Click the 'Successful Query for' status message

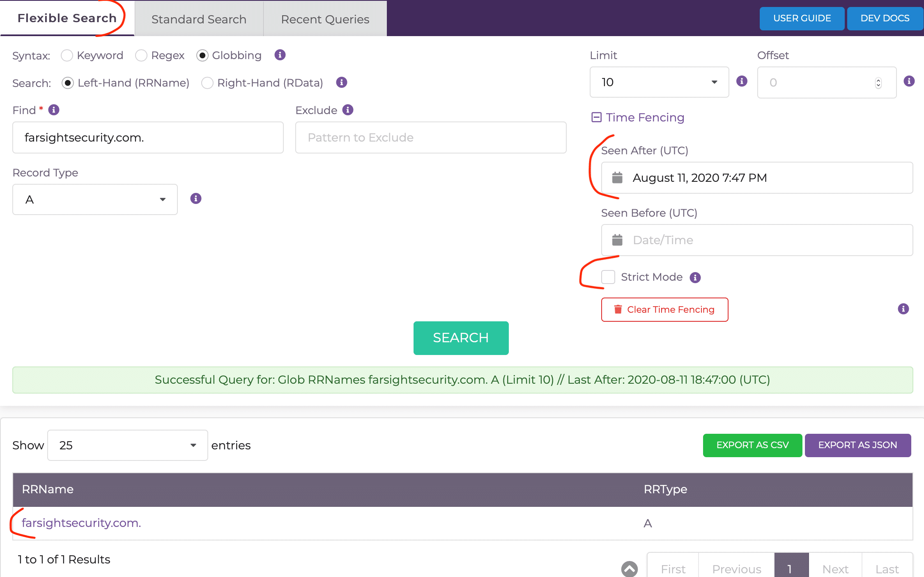(462, 380)
